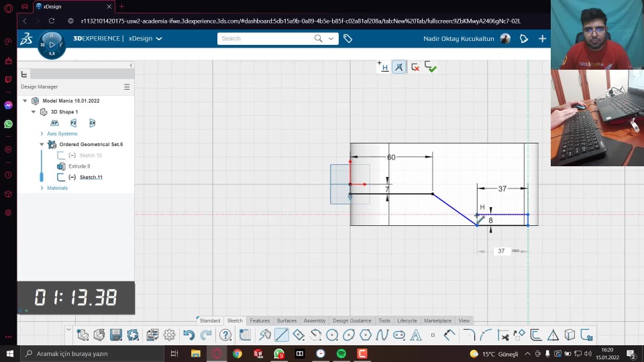Viewport: 644px width, 362px height.
Task: Toggle the construction geometry mode button
Action: point(398,67)
